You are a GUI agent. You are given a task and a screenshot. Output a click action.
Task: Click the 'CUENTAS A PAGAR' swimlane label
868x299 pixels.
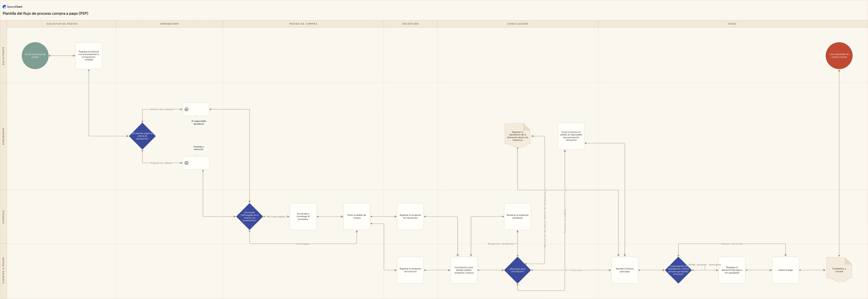click(3, 270)
